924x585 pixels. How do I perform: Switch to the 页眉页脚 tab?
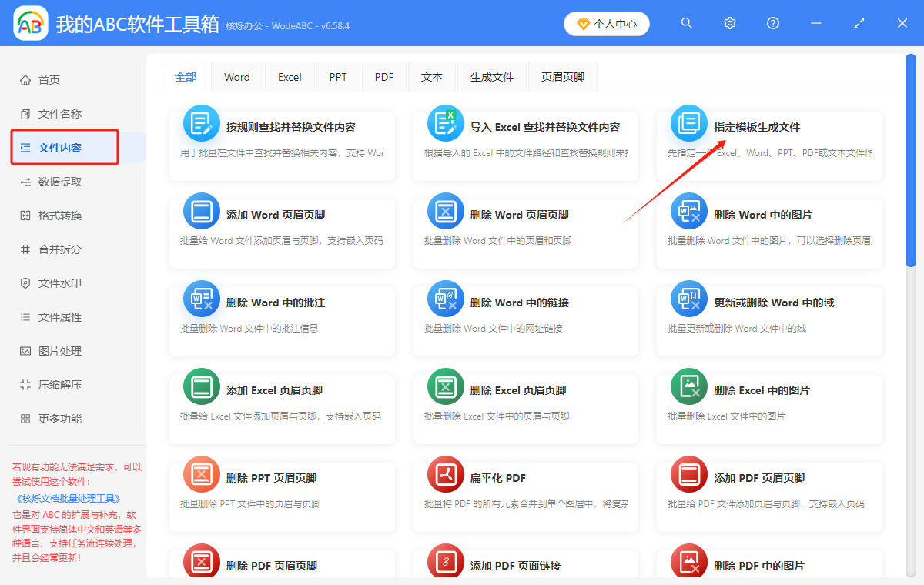click(x=562, y=76)
